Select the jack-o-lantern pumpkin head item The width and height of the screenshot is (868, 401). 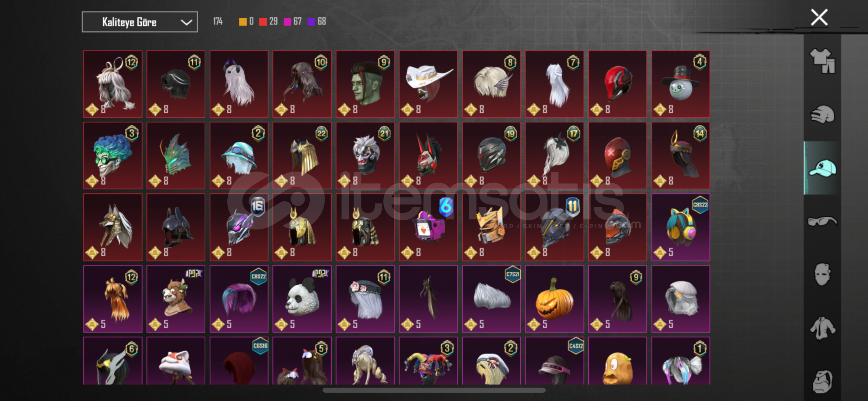[554, 299]
